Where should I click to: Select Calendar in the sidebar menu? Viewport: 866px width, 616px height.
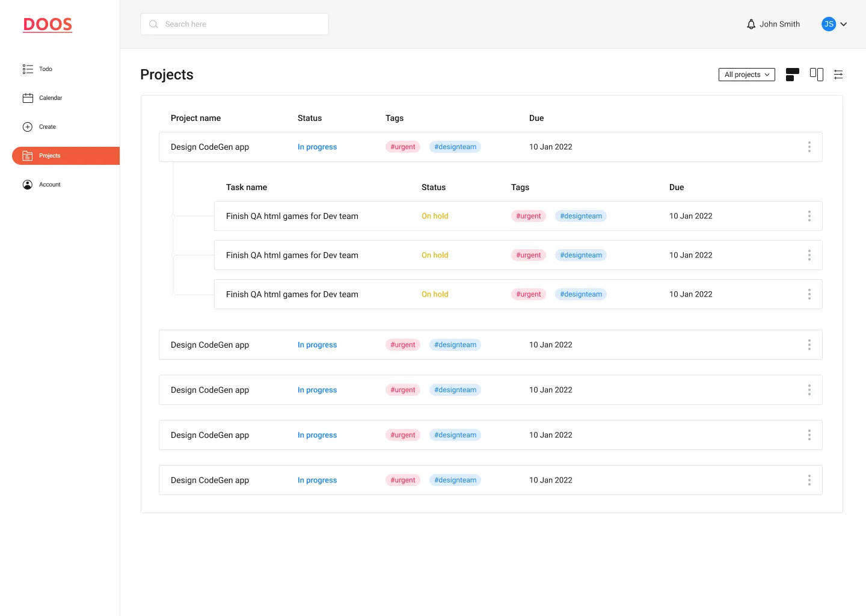(51, 98)
